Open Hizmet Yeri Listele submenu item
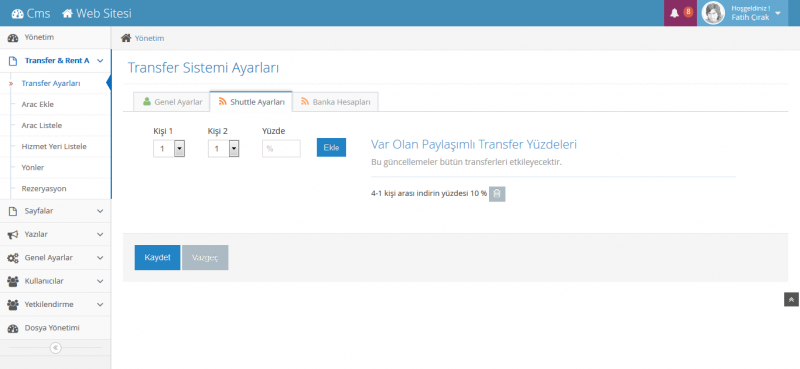Viewport: 800px width, 369px height. [x=54, y=146]
